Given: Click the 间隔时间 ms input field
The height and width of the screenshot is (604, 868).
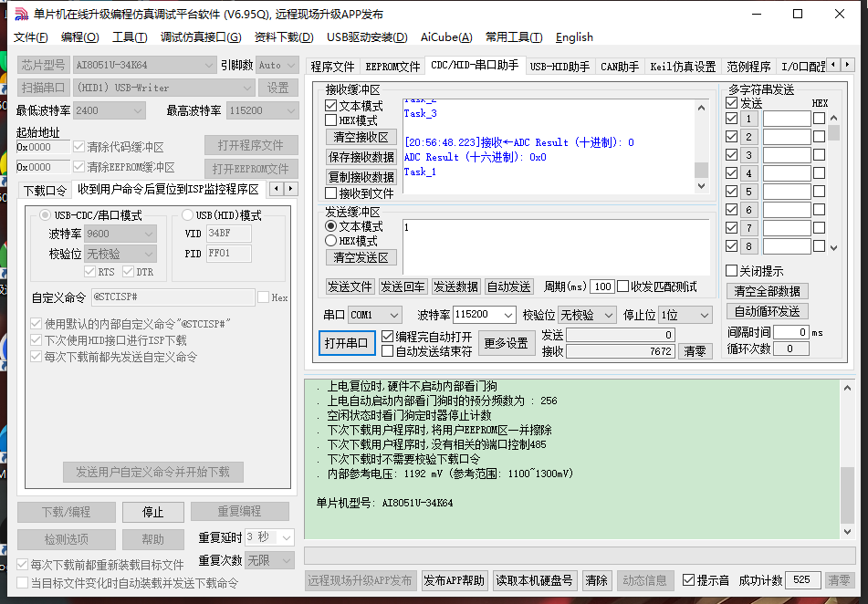Looking at the screenshot, I should [x=791, y=332].
